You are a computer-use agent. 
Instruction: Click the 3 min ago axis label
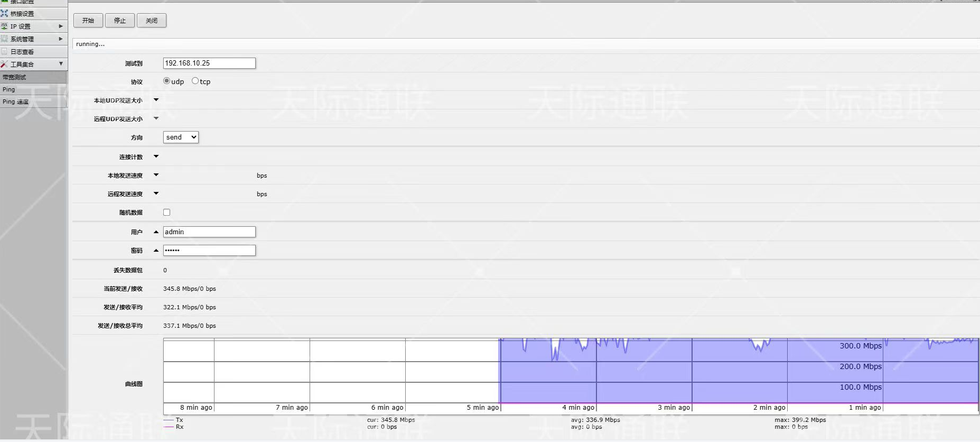click(x=674, y=408)
